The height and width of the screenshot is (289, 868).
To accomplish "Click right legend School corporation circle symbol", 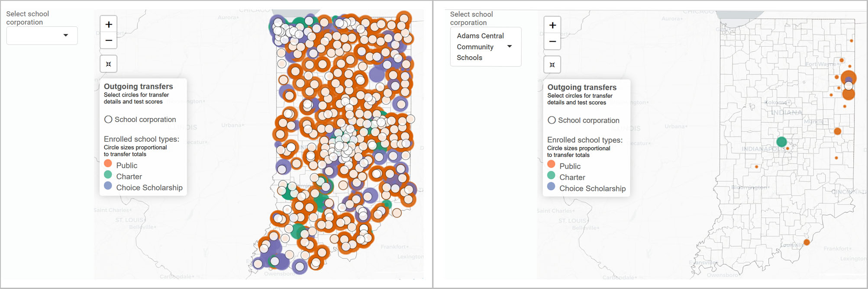I will [x=552, y=120].
